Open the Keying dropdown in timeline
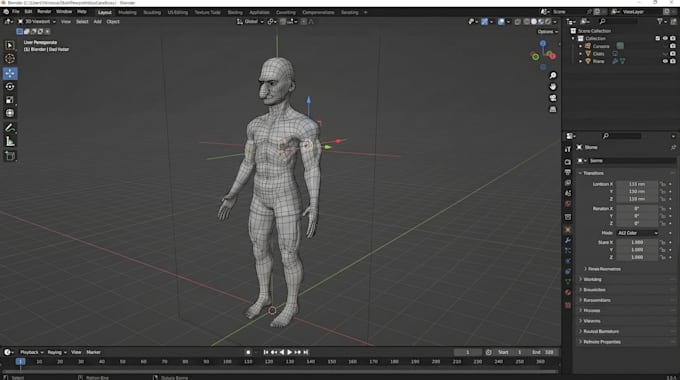This screenshot has width=680, height=380. pyautogui.click(x=56, y=352)
